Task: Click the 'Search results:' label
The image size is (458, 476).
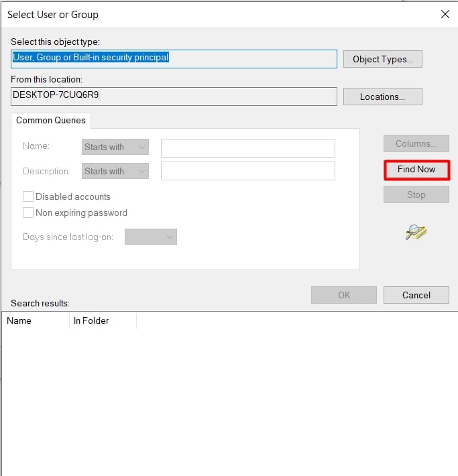Action: tap(40, 303)
